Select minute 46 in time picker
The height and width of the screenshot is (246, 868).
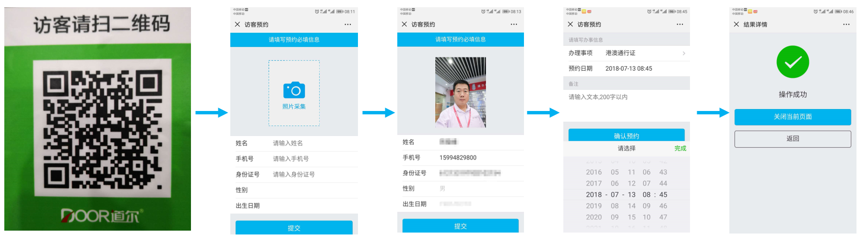663,206
